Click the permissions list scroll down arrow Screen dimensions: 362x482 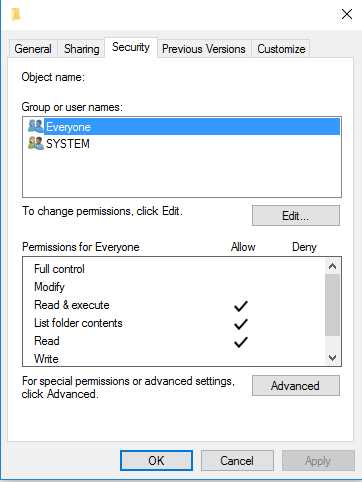[x=332, y=358]
